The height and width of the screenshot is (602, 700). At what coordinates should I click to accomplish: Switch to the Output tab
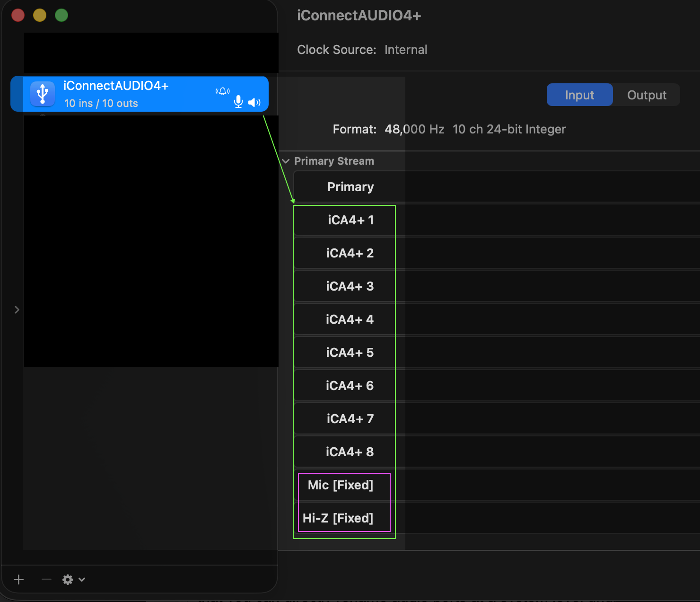(x=647, y=95)
